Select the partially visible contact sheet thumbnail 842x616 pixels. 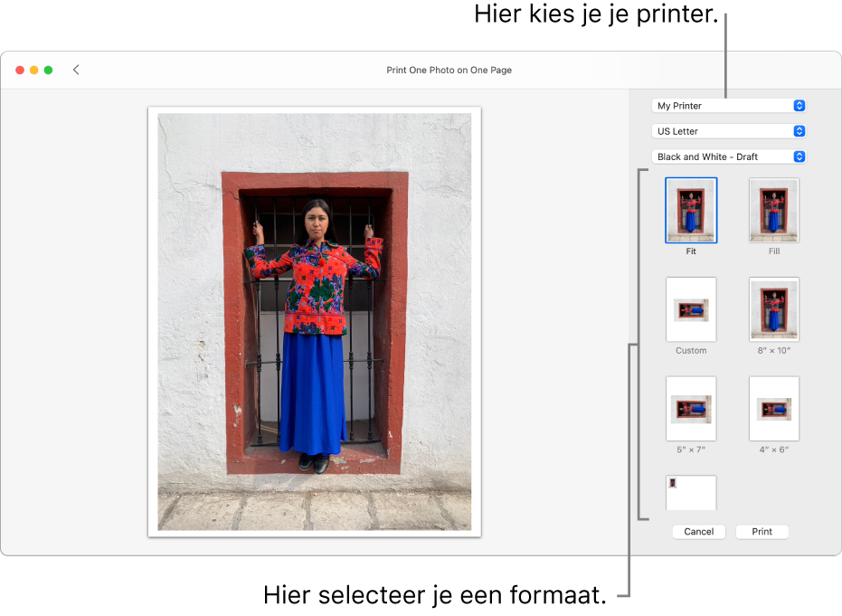point(691,492)
